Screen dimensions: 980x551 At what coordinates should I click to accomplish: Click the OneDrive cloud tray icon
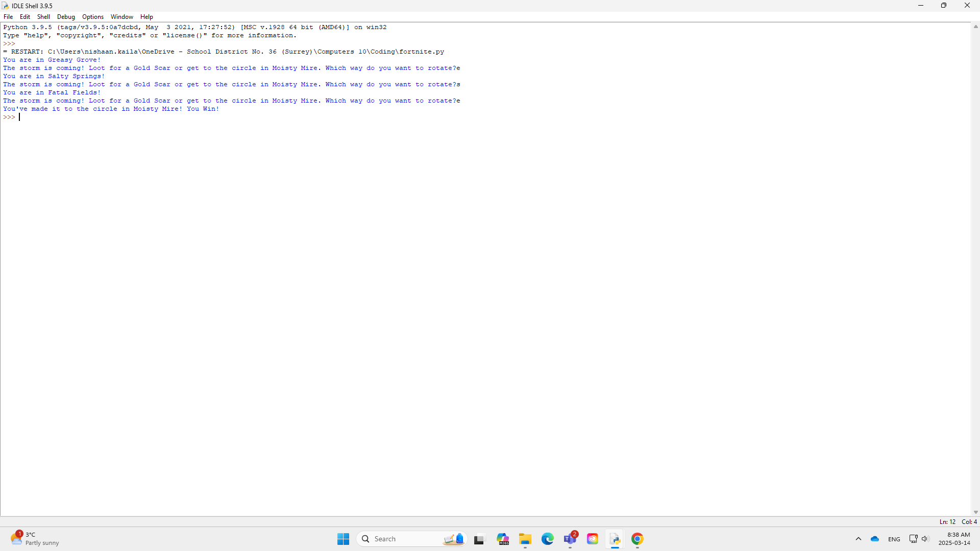[875, 539]
